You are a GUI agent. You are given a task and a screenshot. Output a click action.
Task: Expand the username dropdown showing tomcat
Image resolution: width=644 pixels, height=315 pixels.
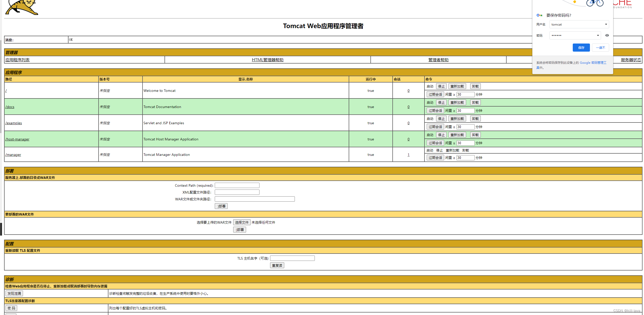click(x=606, y=24)
